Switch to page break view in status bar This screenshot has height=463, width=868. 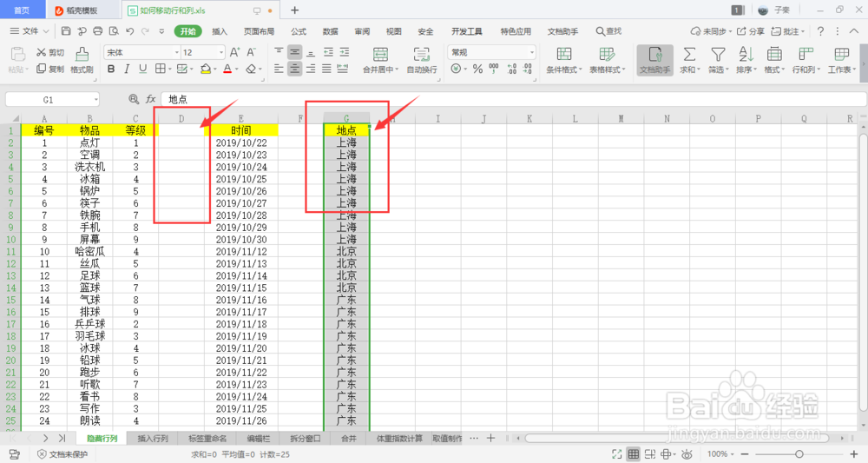coord(650,454)
